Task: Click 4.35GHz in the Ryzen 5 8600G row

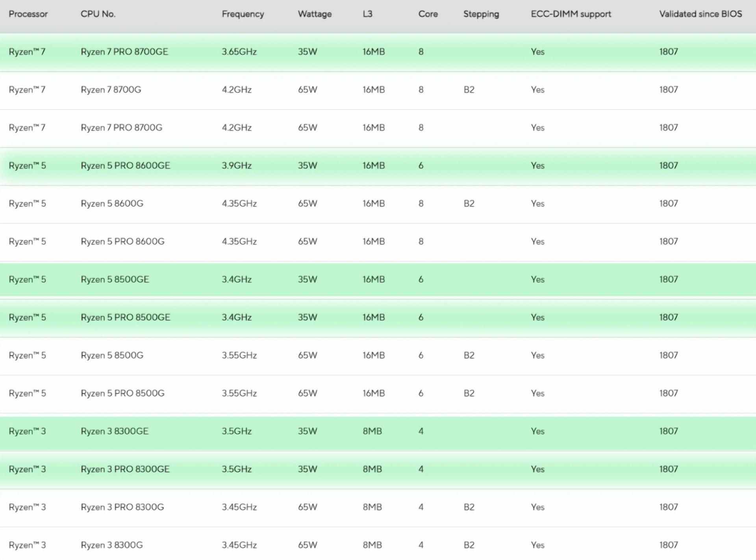Action: click(239, 204)
